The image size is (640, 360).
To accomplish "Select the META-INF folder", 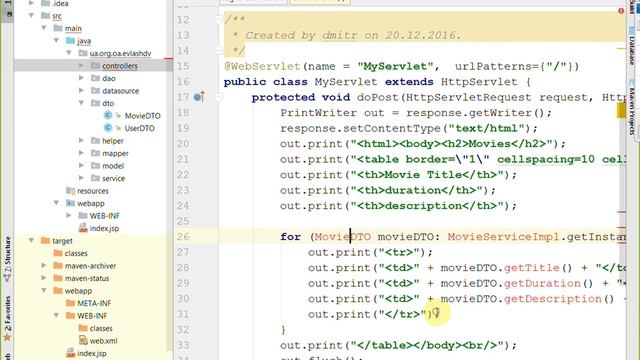I will click(94, 303).
